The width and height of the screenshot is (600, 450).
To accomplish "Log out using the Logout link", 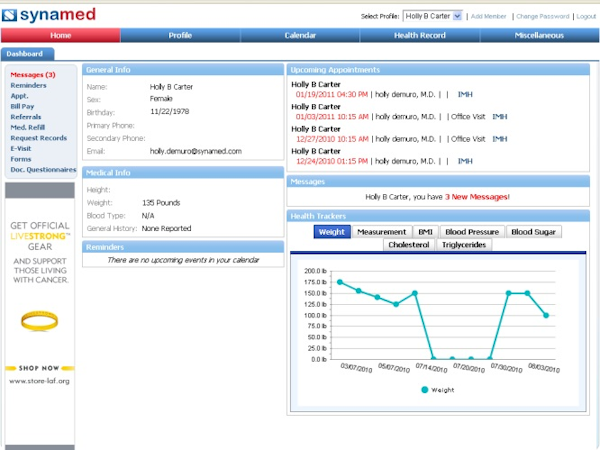I will [x=586, y=17].
